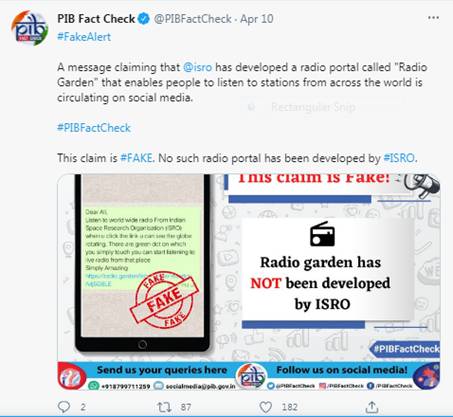The image size is (453, 417).
Task: Click the red FAKE stamp on tablet
Action: point(164,300)
